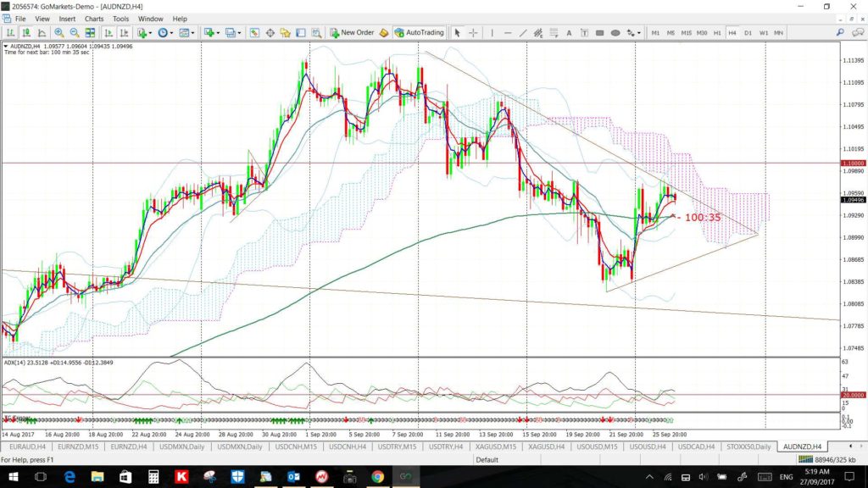Viewport: 868px width, 488px height.
Task: Open the Outlook taskbar icon
Action: (293, 476)
